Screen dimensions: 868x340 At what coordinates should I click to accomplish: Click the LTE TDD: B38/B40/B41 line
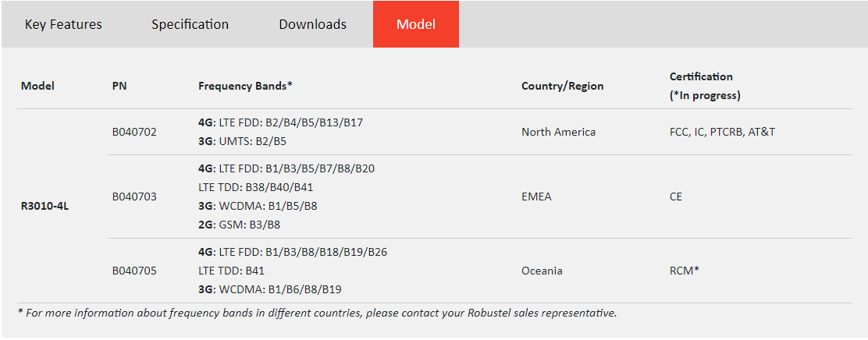point(256,187)
